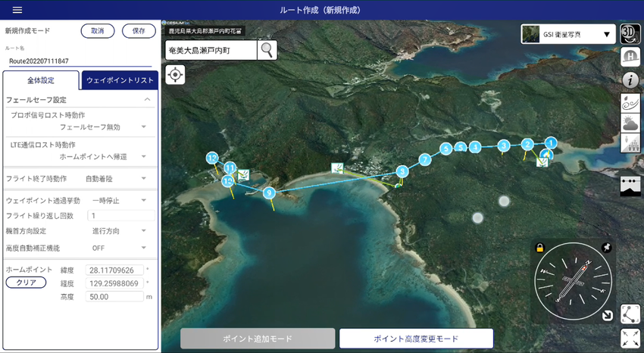Select waypoint 11 marker on map
Image resolution: width=644 pixels, height=353 pixels.
[x=230, y=167]
